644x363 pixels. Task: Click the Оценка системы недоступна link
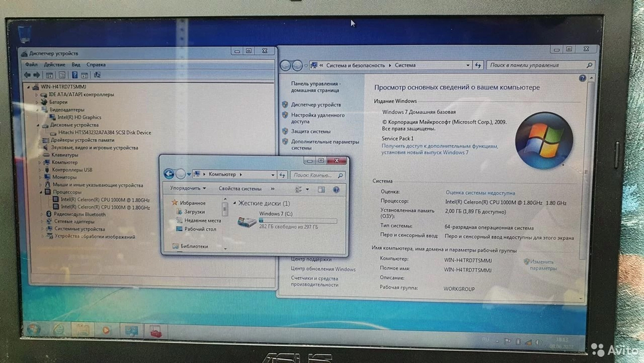coord(480,192)
